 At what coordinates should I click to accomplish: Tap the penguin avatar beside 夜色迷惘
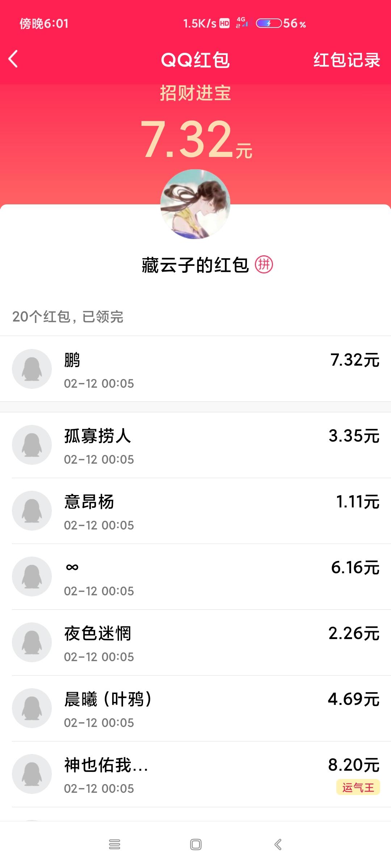(32, 642)
